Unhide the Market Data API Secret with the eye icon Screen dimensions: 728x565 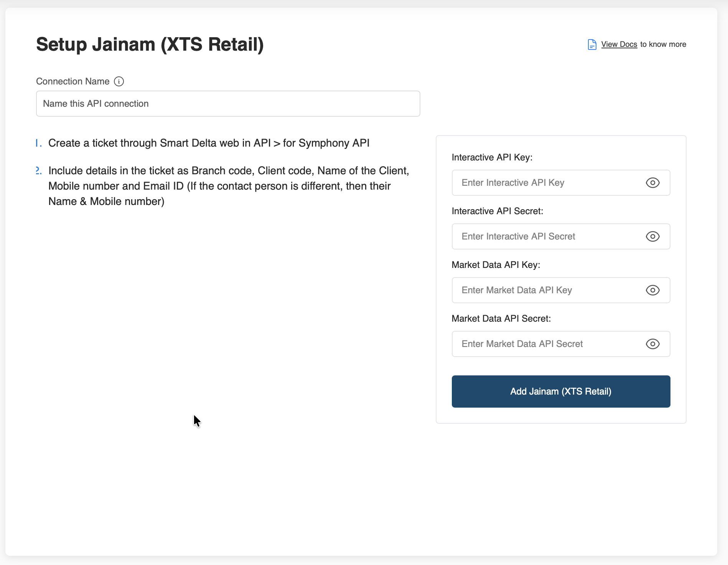point(652,344)
